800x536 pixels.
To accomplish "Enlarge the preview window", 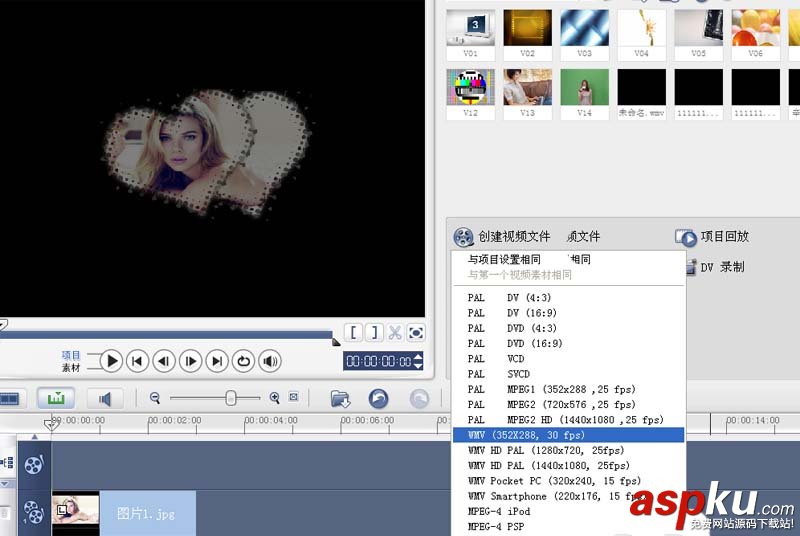I will coord(416,333).
